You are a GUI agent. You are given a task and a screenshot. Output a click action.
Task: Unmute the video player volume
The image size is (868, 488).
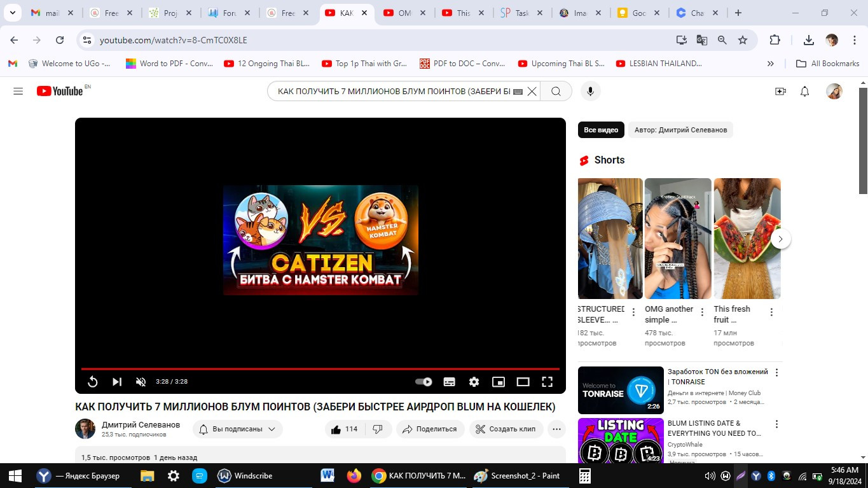[141, 382]
